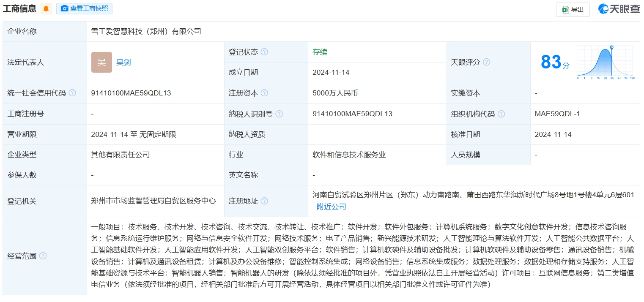The width and height of the screenshot is (644, 302).
Task: Click help icon next to 天眼评分
Action: point(486,62)
